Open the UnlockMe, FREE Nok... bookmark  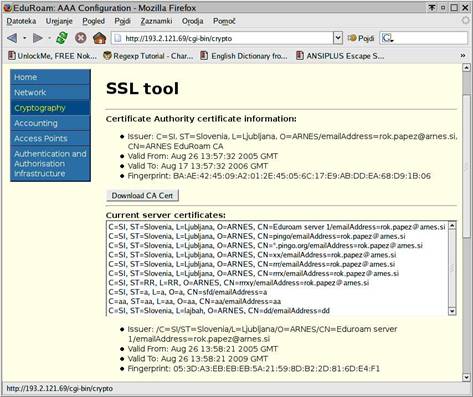pos(52,56)
